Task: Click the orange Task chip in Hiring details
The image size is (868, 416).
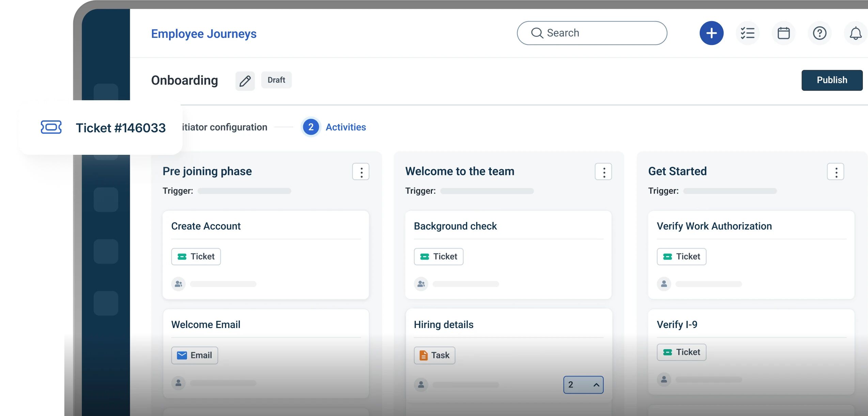Action: pyautogui.click(x=434, y=355)
